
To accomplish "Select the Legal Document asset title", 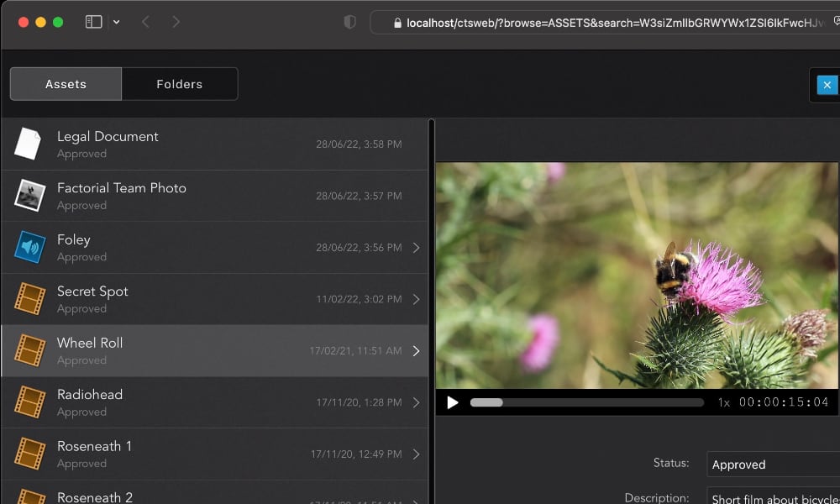I will [x=108, y=137].
